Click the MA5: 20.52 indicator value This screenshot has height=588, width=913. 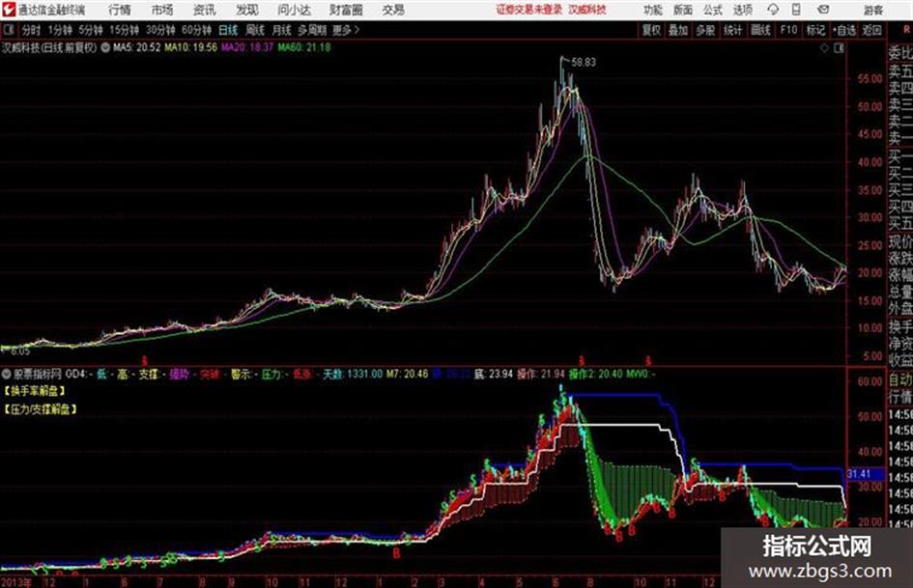click(x=136, y=47)
